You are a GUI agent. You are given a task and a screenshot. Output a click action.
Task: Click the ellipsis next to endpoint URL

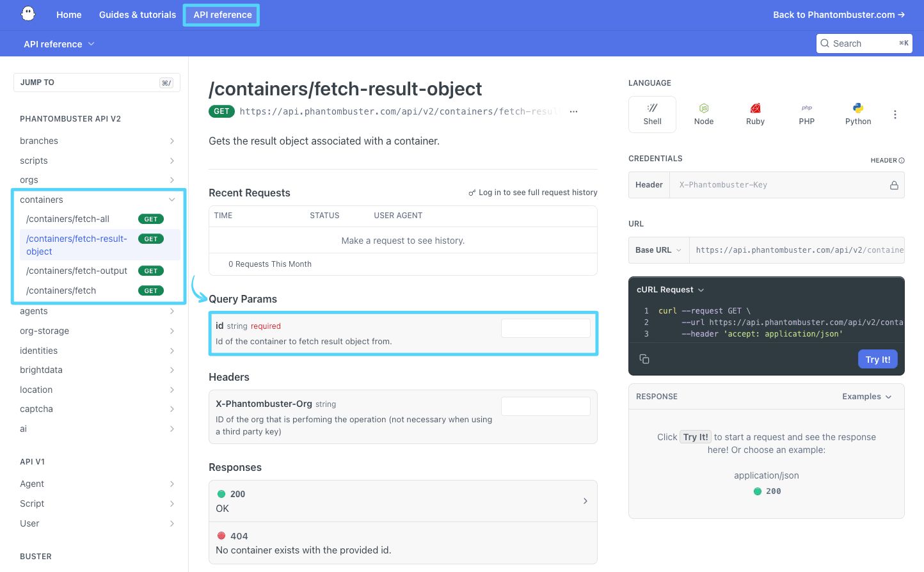pos(574,111)
